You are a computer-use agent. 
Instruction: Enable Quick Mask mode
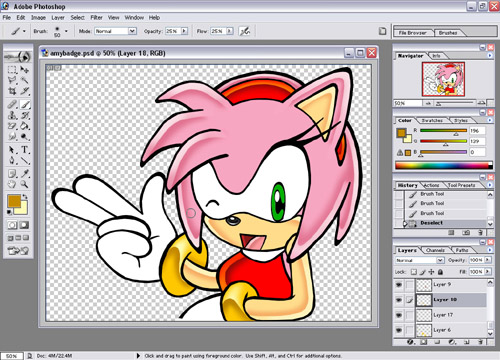(24, 225)
